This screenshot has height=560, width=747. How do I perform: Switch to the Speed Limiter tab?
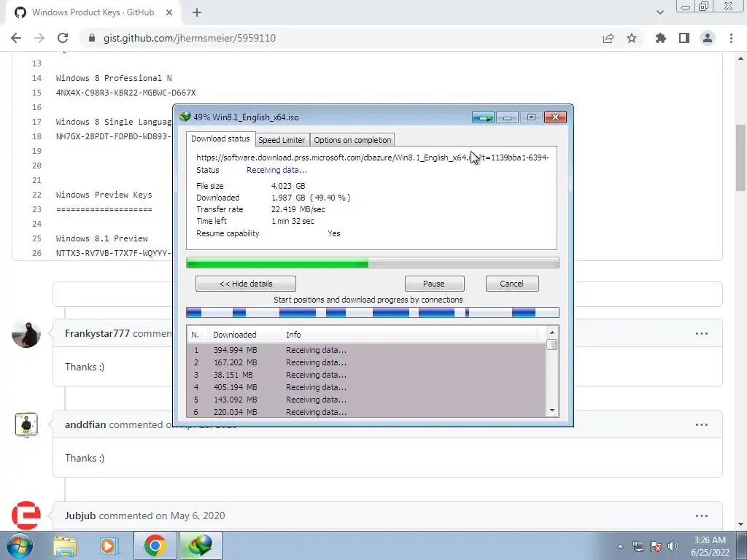pyautogui.click(x=282, y=140)
